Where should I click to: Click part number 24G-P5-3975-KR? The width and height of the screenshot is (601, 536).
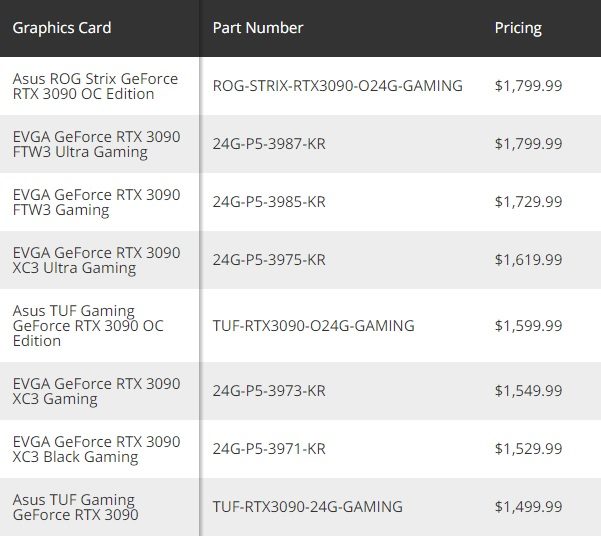coord(269,260)
